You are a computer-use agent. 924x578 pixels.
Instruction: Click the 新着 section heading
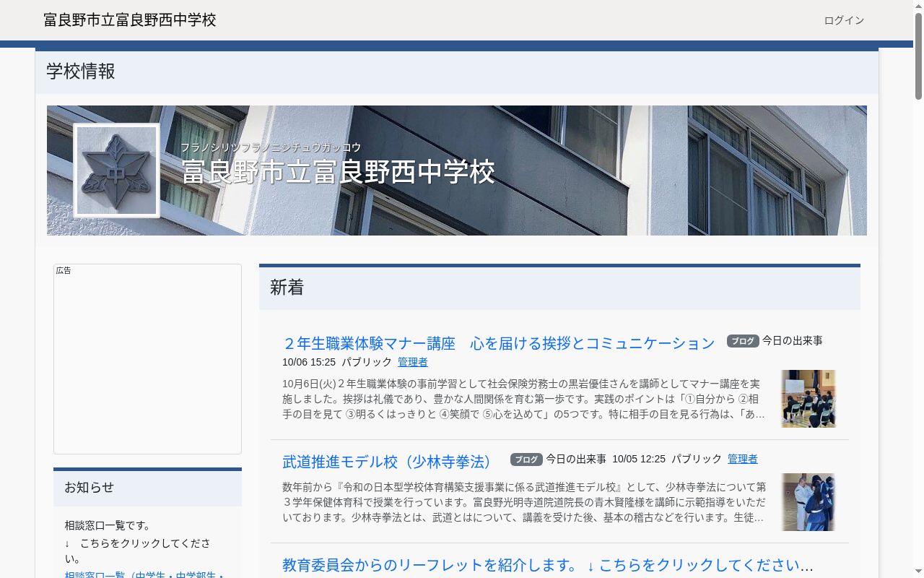coord(287,288)
